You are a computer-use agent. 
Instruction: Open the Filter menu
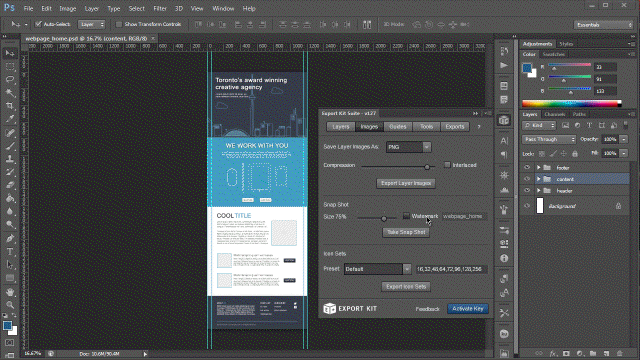tap(160, 8)
